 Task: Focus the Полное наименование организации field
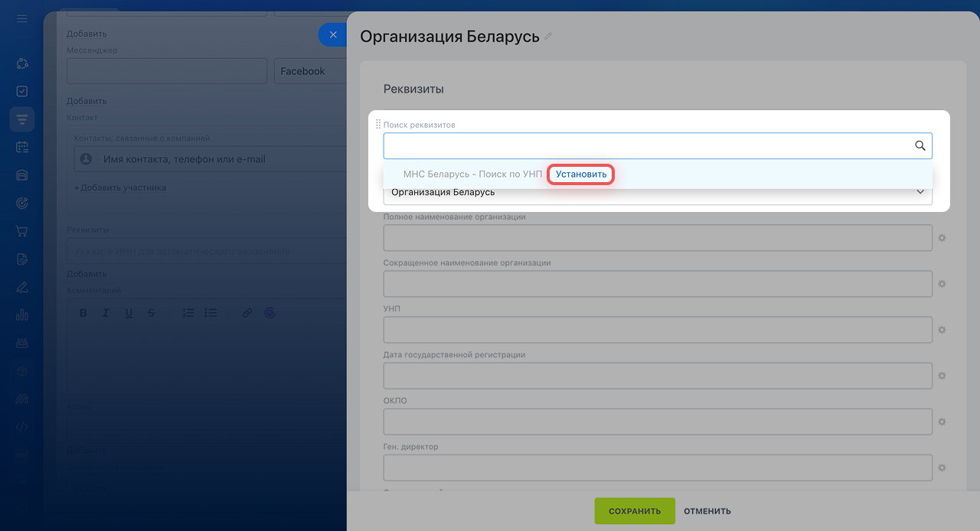pos(658,238)
